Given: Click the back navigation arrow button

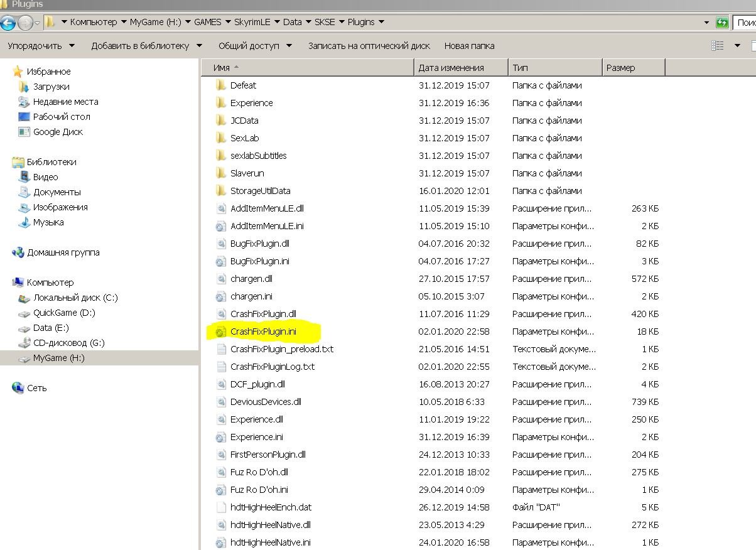Looking at the screenshot, I should pyautogui.click(x=8, y=23).
